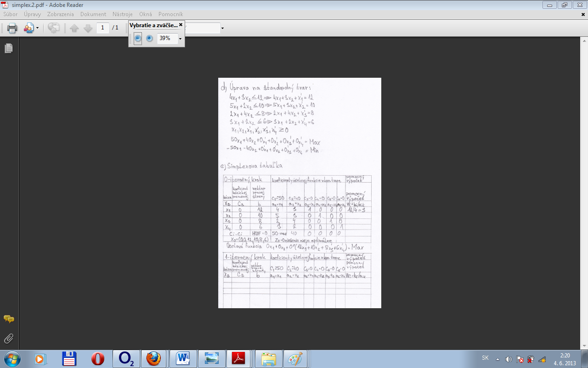
Task: Click the partially hidden find text field
Action: (x=202, y=28)
